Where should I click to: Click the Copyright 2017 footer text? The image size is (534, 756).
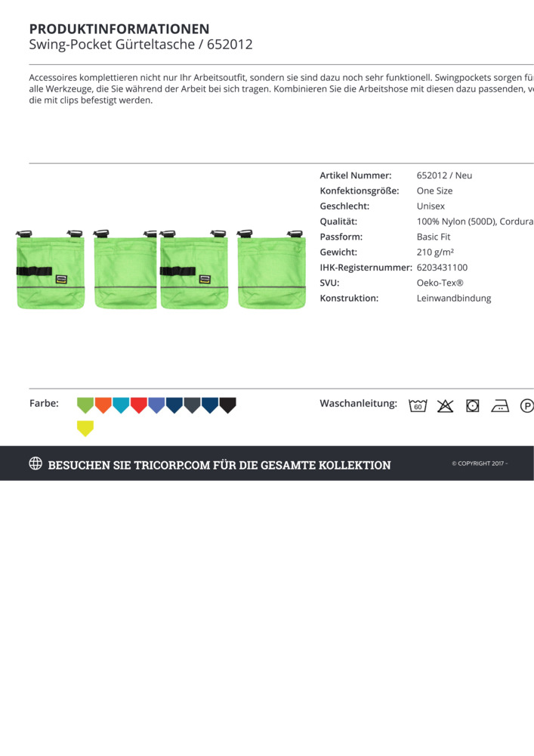pyautogui.click(x=479, y=463)
